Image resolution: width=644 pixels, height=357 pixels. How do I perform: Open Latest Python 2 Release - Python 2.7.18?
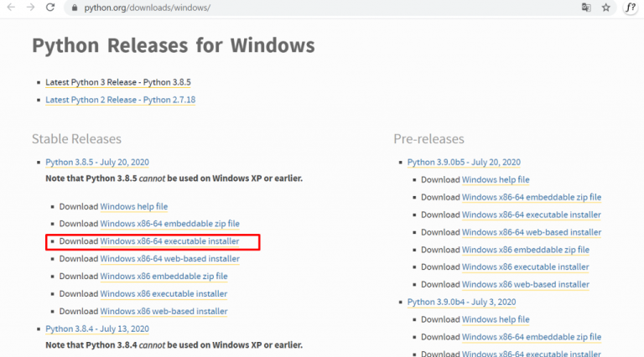121,100
